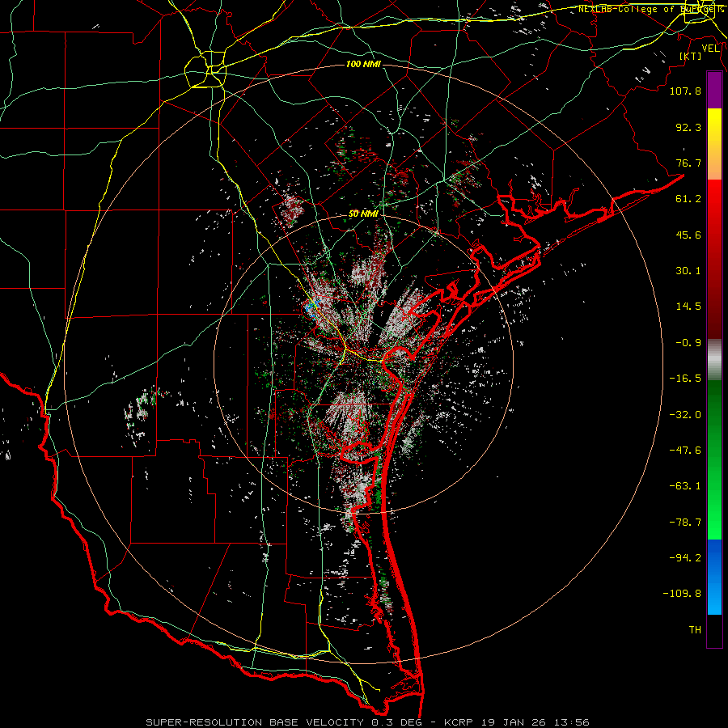Click the gray near-zero segment of the color bar
This screenshot has height=728, width=728.
click(714, 360)
